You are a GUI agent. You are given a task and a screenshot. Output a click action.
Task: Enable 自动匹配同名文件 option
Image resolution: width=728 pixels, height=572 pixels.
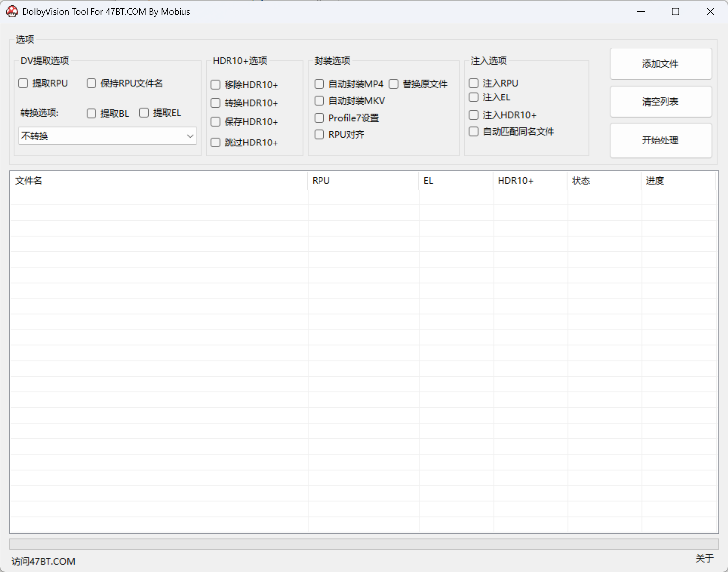tap(474, 131)
